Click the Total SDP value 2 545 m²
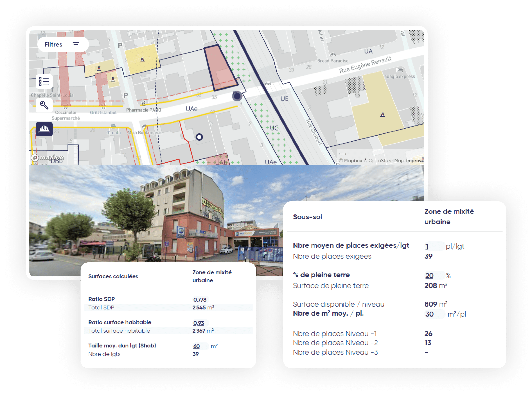 203,308
